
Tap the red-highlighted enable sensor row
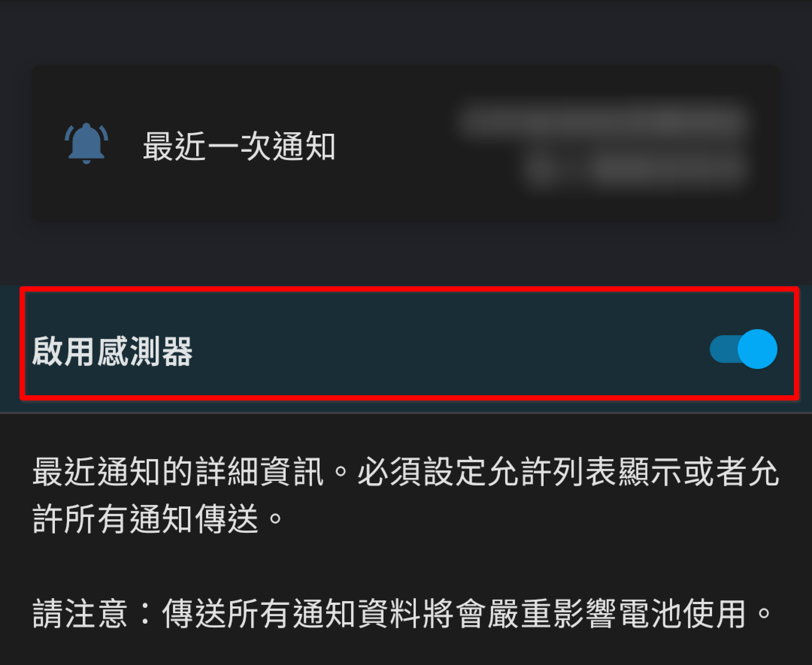pyautogui.click(x=409, y=343)
